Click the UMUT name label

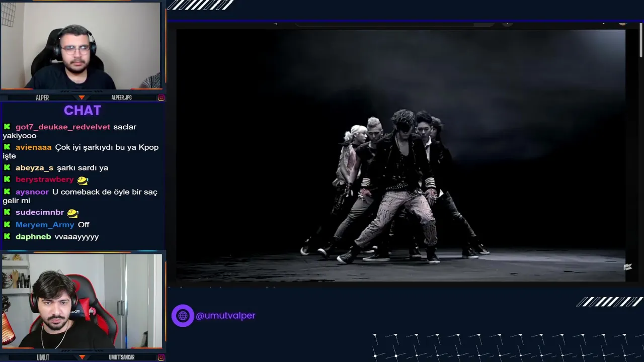click(43, 357)
